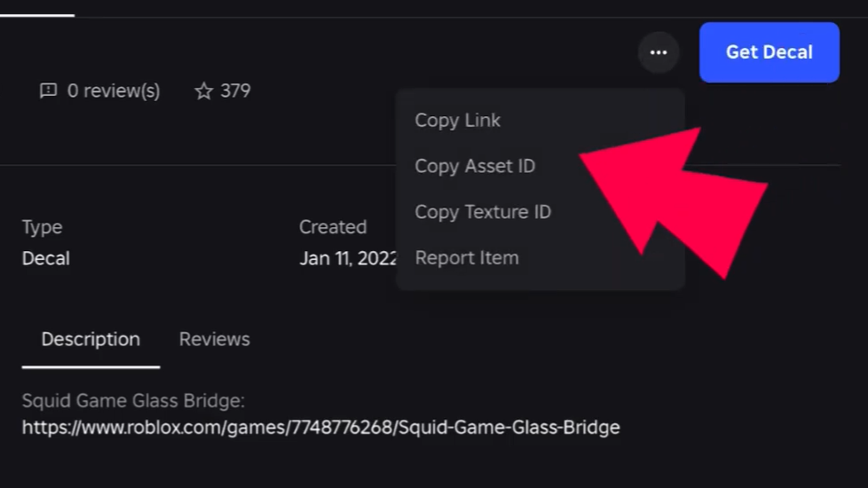Open the three-dot more options menu
This screenshot has height=488, width=868.
658,52
